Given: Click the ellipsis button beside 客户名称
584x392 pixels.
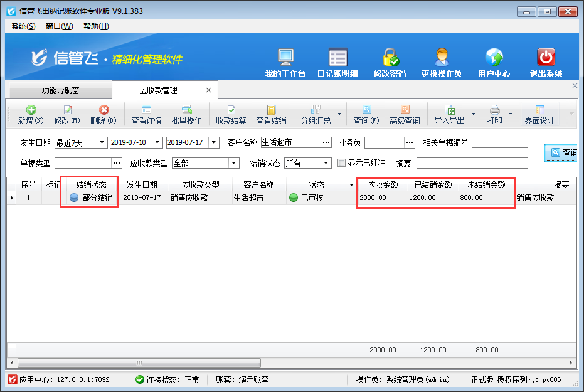Looking at the screenshot, I should [x=326, y=143].
